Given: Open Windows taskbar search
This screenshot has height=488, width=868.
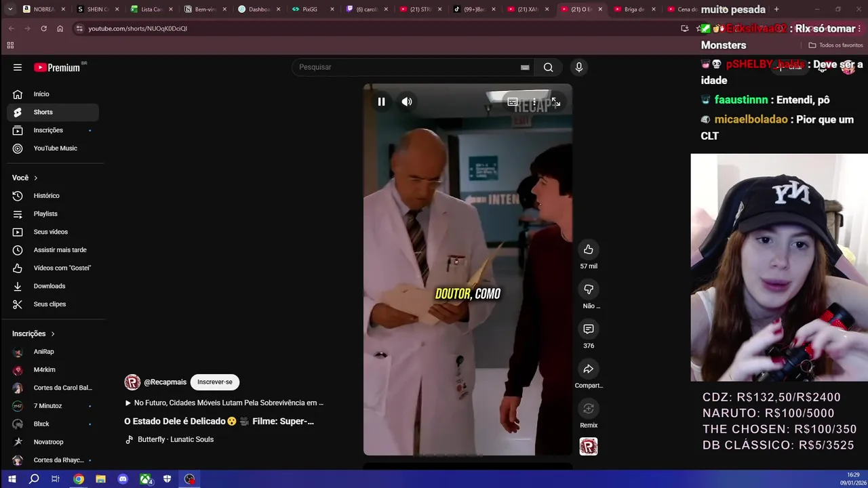Looking at the screenshot, I should tap(34, 479).
